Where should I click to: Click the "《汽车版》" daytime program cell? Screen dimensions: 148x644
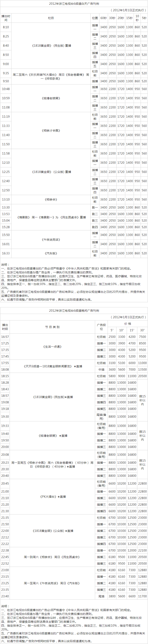51,253
